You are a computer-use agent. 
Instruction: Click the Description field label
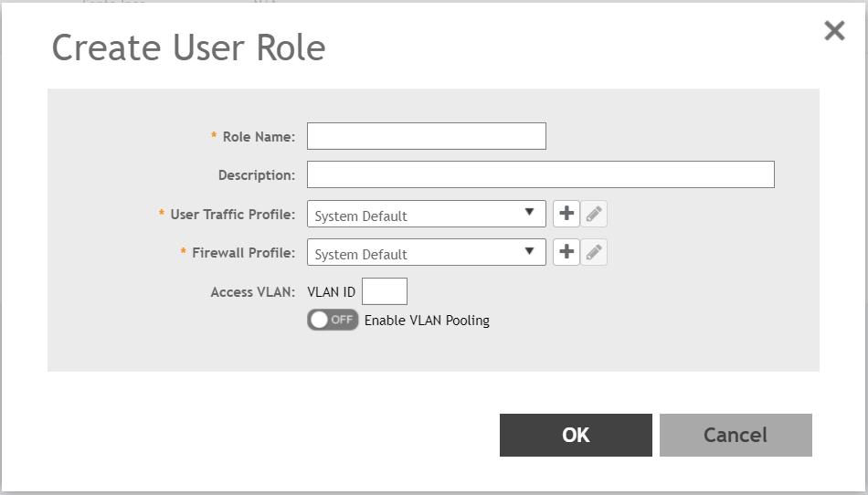point(256,175)
